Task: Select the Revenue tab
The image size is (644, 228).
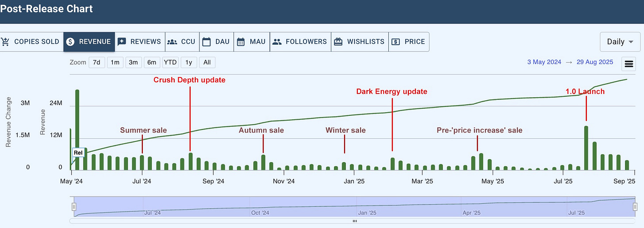Action: tap(89, 42)
